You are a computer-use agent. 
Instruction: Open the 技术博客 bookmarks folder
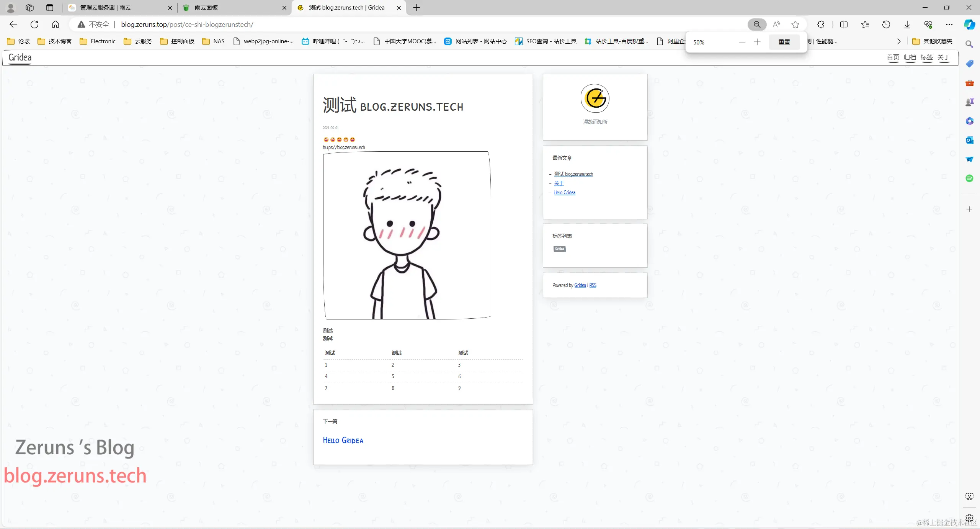click(x=55, y=41)
